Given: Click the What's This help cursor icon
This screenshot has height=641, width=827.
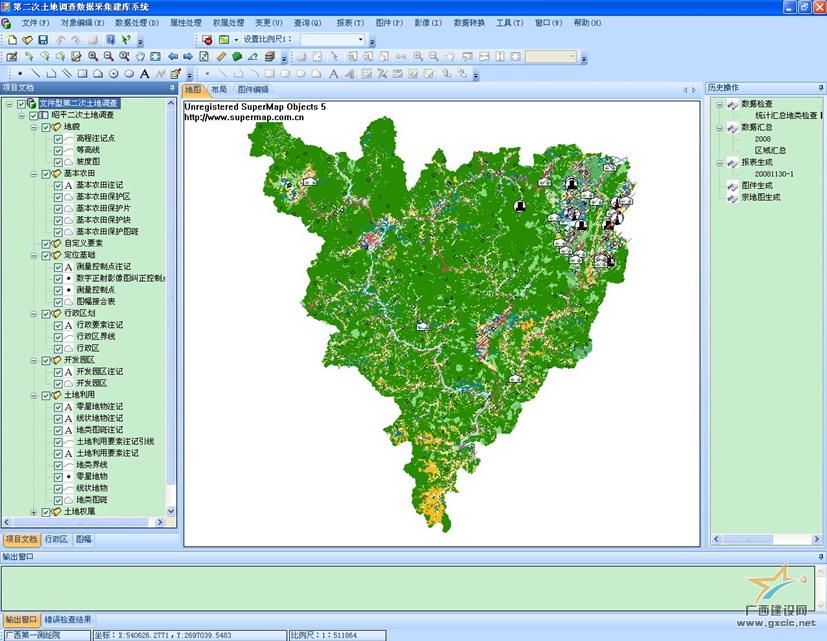Looking at the screenshot, I should 126,40.
